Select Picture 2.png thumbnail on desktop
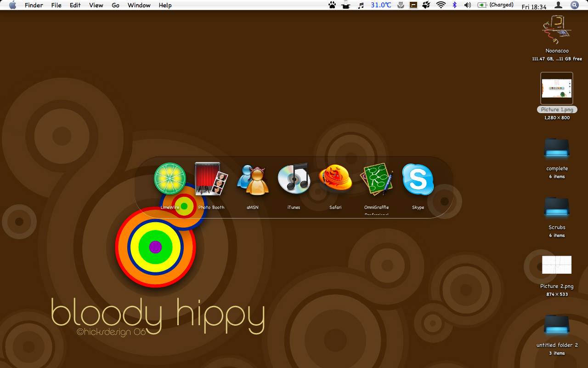The image size is (588, 368). (x=557, y=265)
